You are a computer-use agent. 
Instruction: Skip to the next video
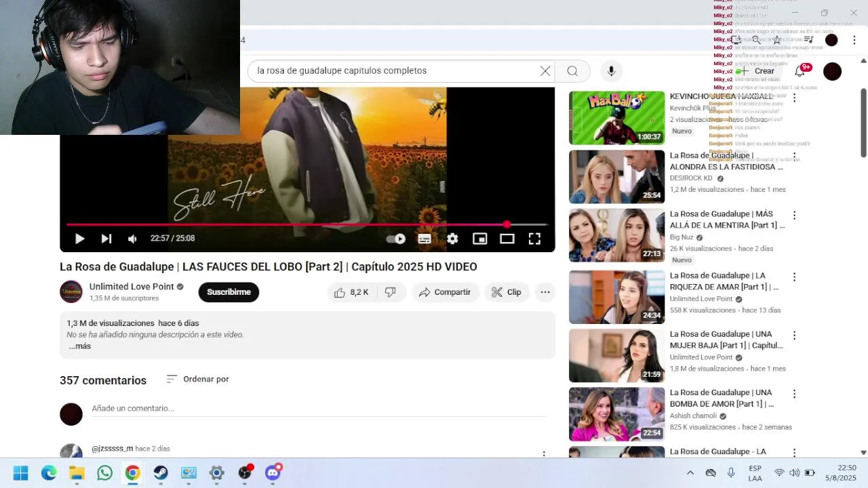106,239
